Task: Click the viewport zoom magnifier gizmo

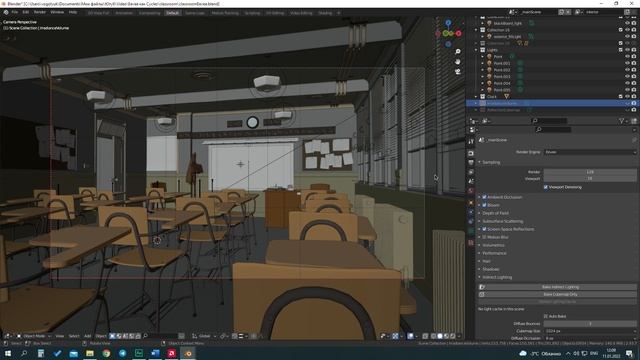Action: point(458,51)
